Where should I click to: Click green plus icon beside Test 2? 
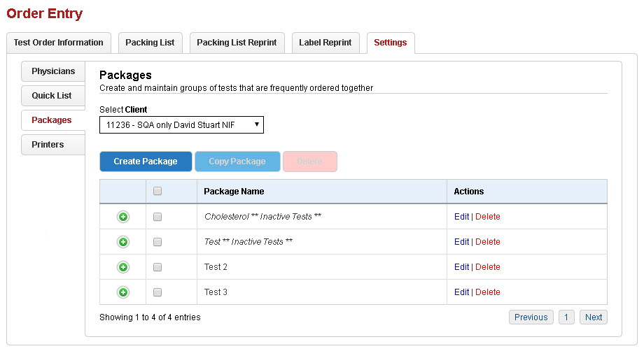pos(123,267)
